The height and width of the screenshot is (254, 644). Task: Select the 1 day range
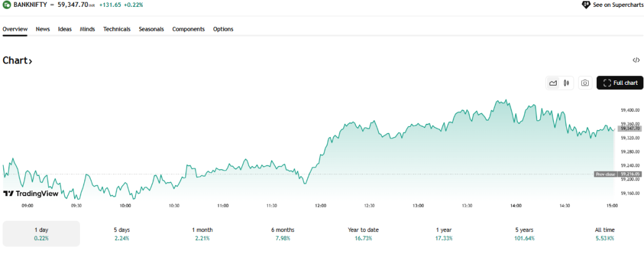(x=41, y=234)
